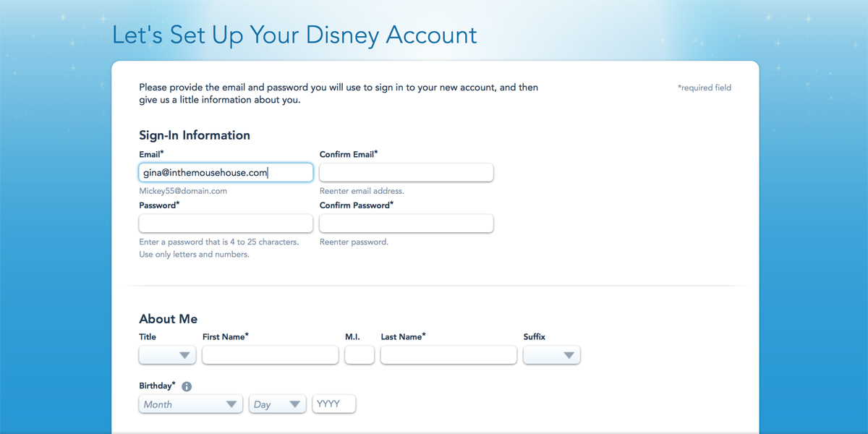Click the Confirm Email input field
This screenshot has height=434, width=868.
click(407, 173)
